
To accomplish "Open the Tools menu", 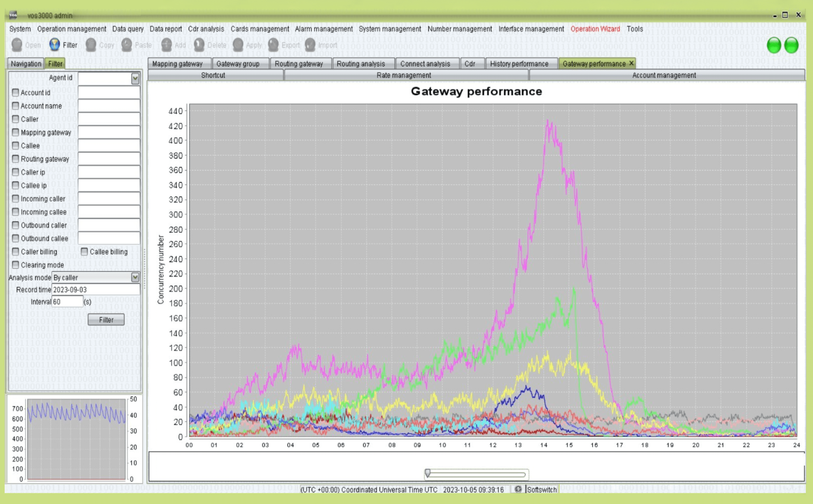I will (635, 29).
